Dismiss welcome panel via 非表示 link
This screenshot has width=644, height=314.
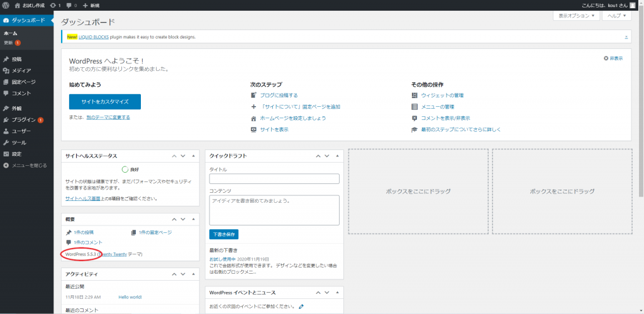pyautogui.click(x=613, y=58)
